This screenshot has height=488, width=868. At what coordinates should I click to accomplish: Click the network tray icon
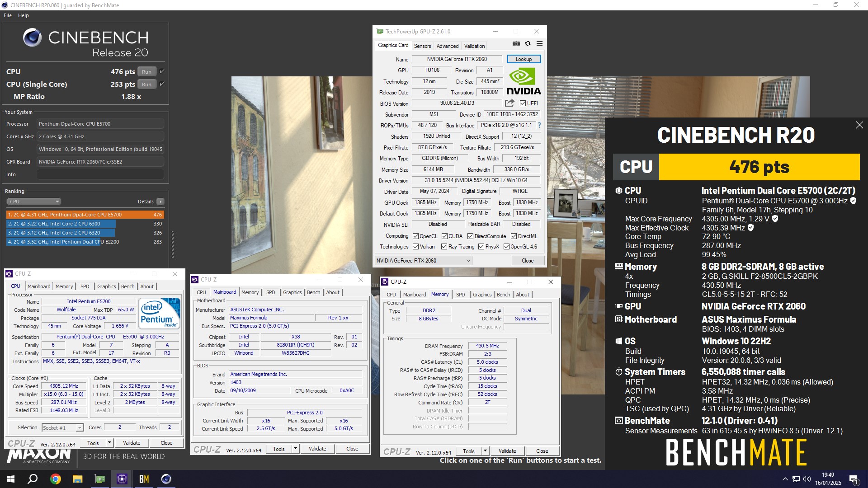point(796,479)
